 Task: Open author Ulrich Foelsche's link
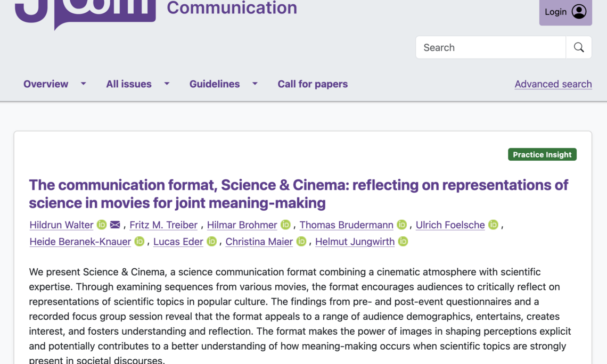(450, 225)
